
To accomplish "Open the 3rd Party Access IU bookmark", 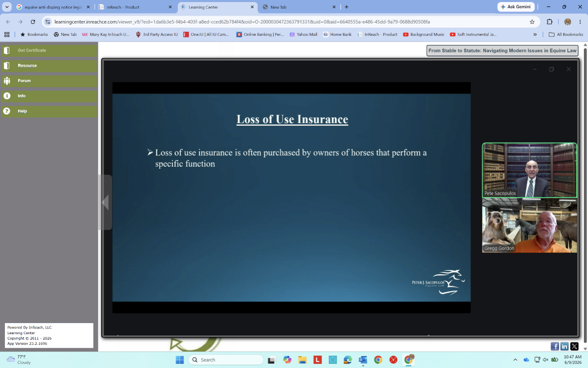I will 157,35.
